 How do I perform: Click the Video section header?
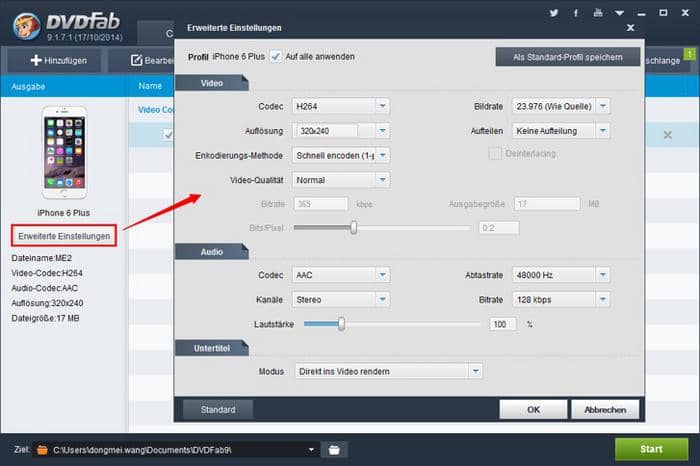212,83
